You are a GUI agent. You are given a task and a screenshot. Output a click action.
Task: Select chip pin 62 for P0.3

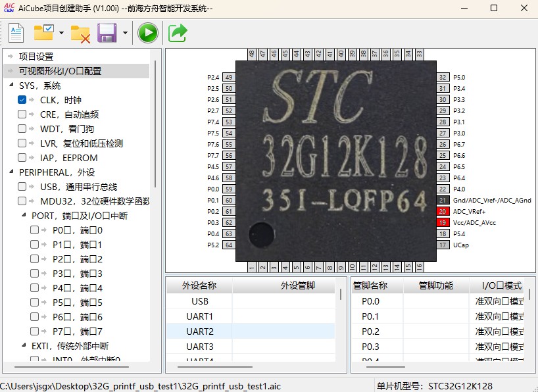(x=229, y=222)
